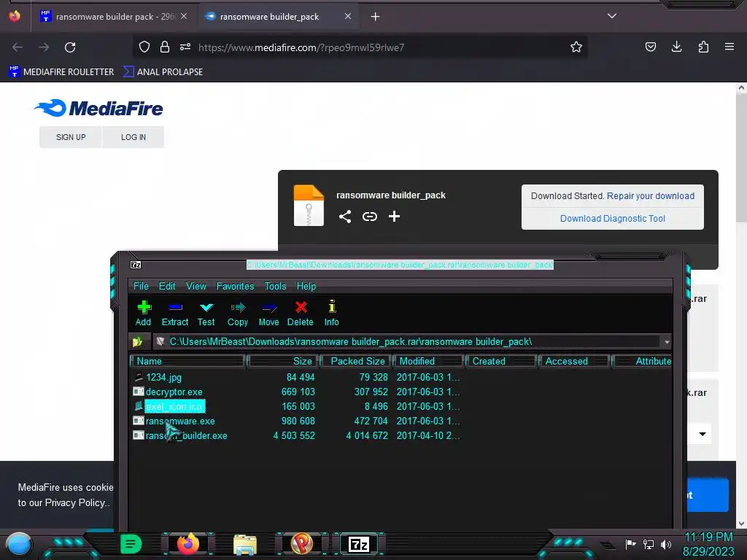
Task: Click the SIGN UP button
Action: [71, 137]
